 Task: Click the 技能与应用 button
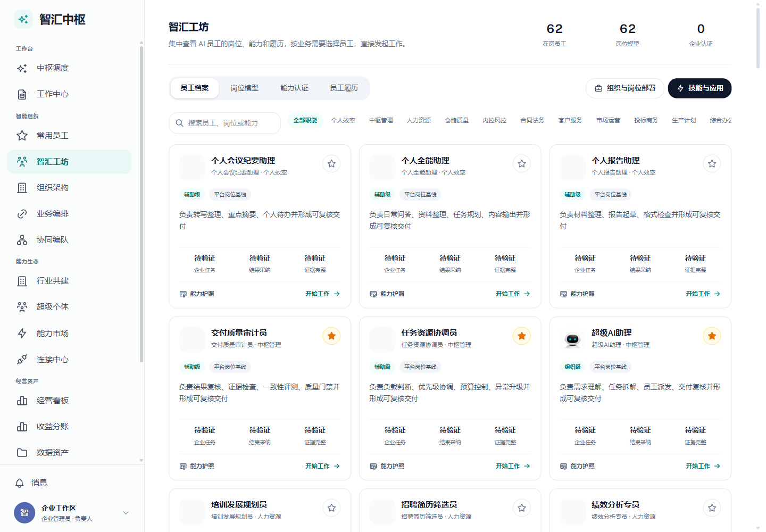pos(700,88)
